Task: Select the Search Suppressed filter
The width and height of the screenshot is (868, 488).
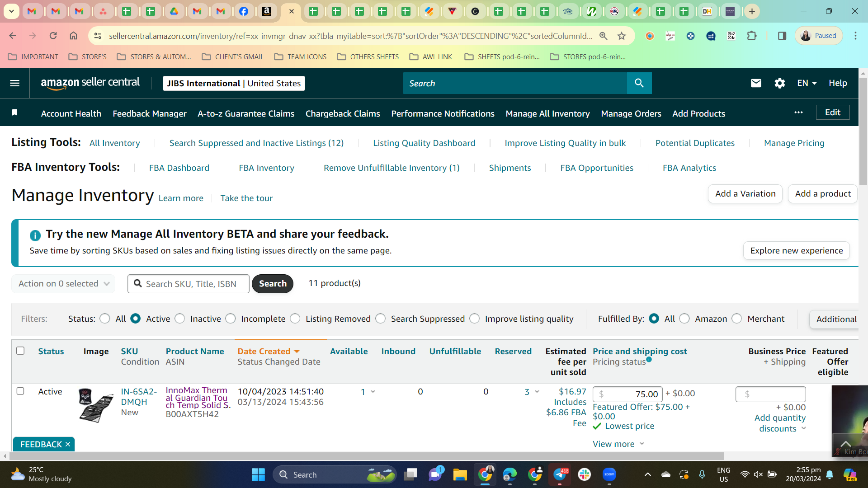Action: click(x=381, y=319)
